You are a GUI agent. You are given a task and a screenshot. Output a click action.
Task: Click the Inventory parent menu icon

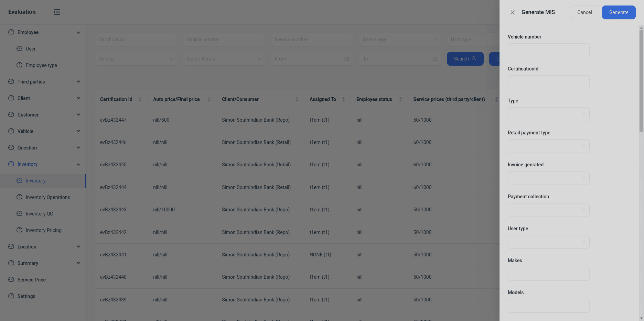click(11, 164)
